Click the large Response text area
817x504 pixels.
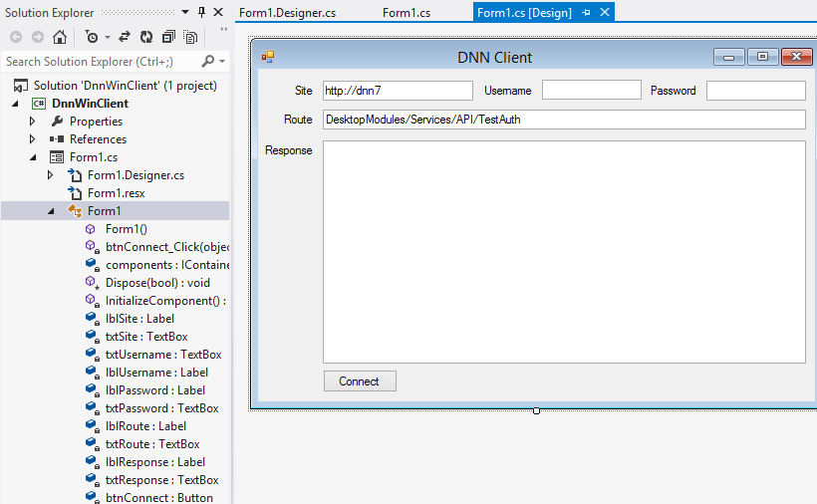pos(564,252)
